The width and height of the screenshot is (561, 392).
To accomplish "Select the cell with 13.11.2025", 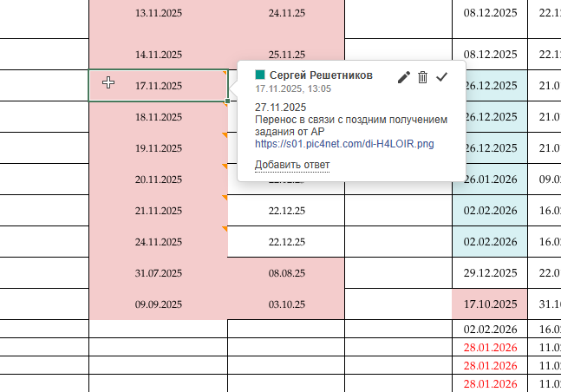I will tap(159, 13).
